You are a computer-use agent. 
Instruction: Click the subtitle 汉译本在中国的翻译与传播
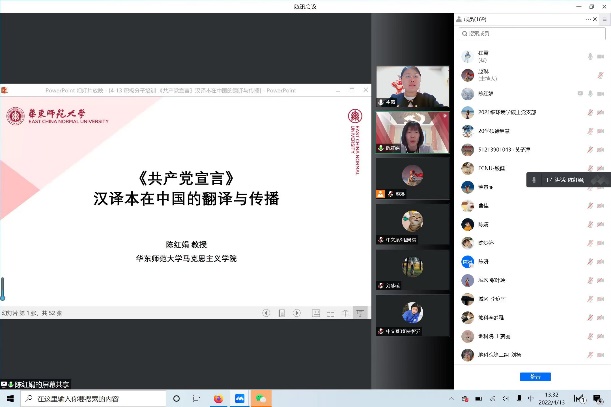[x=186, y=198]
